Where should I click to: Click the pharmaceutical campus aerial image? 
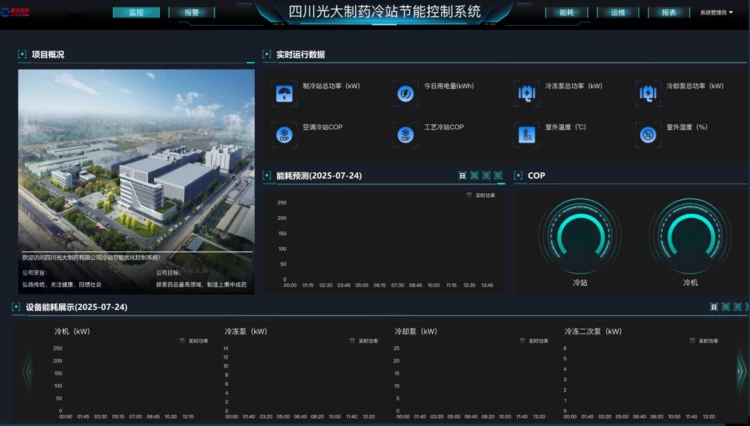[136, 160]
